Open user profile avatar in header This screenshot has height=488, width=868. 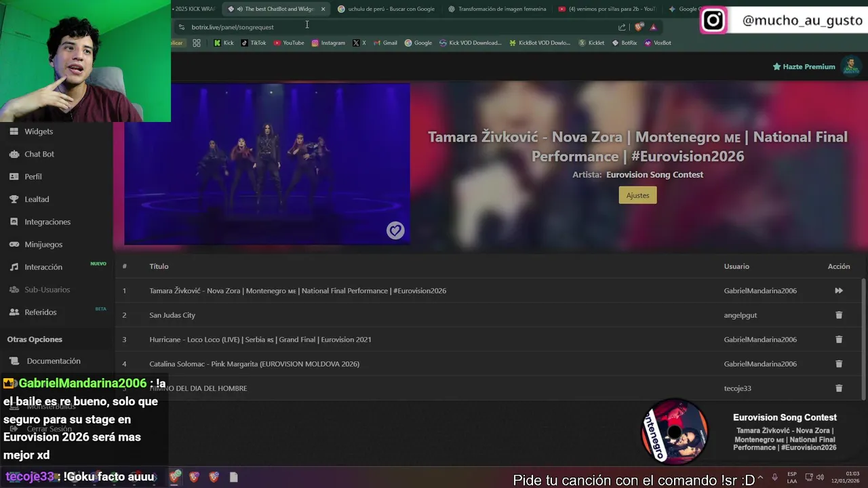850,66
